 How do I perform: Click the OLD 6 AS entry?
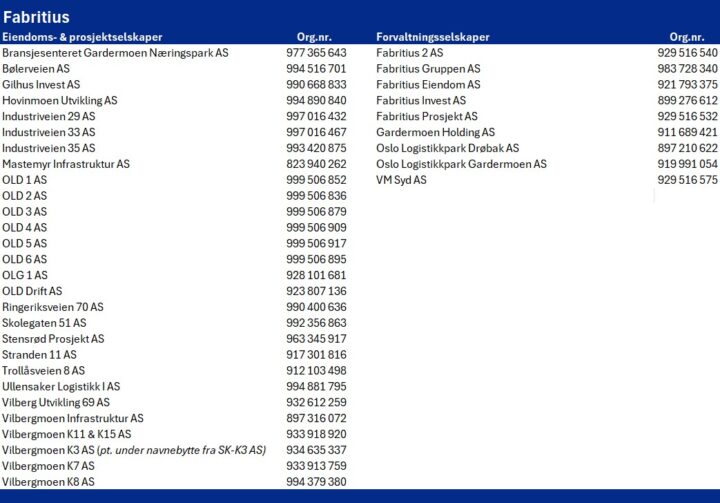tap(24, 260)
